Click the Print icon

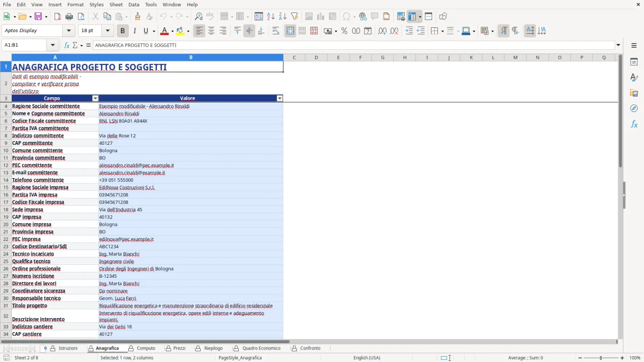pos(69,17)
